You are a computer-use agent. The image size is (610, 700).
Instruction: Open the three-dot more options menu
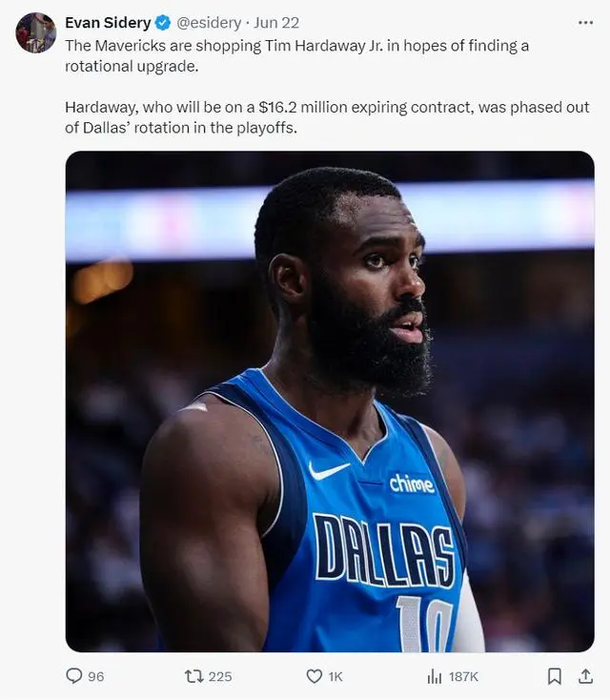pos(585,23)
